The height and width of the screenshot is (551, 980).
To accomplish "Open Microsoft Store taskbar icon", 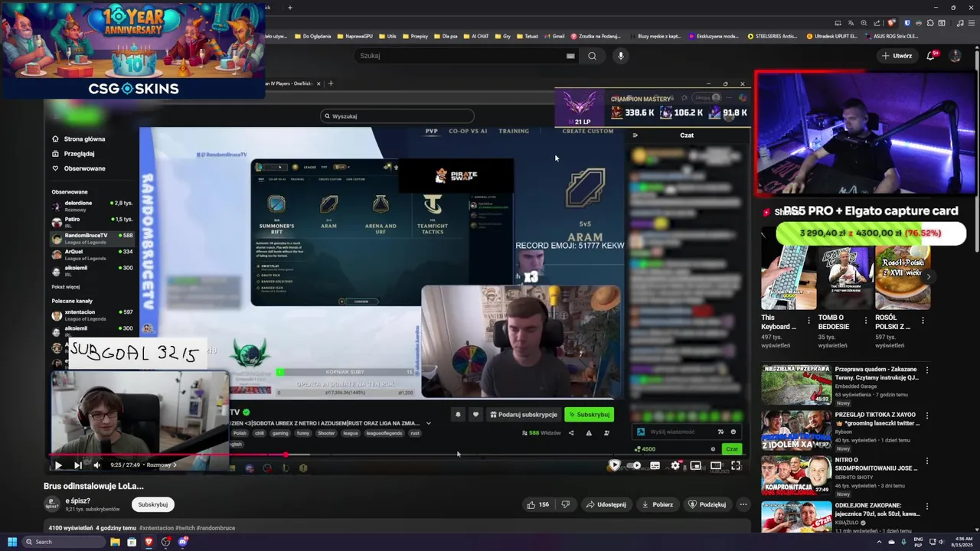I will click(132, 542).
